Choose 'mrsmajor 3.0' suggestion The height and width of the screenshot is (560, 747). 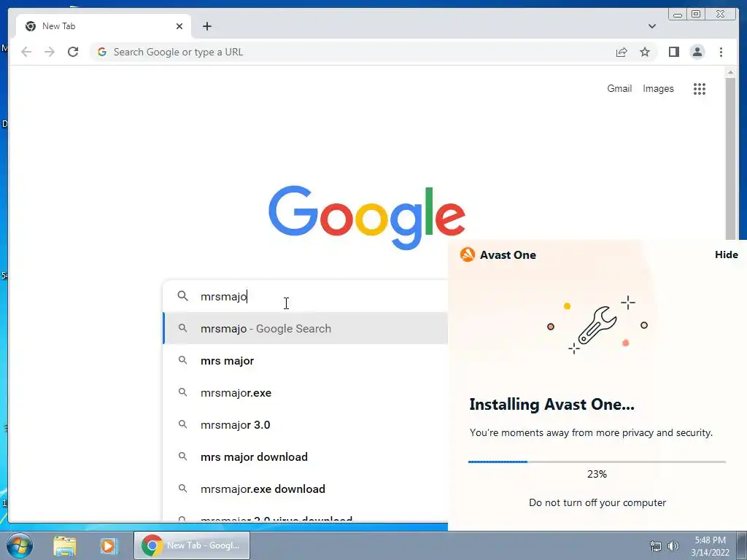point(306,425)
